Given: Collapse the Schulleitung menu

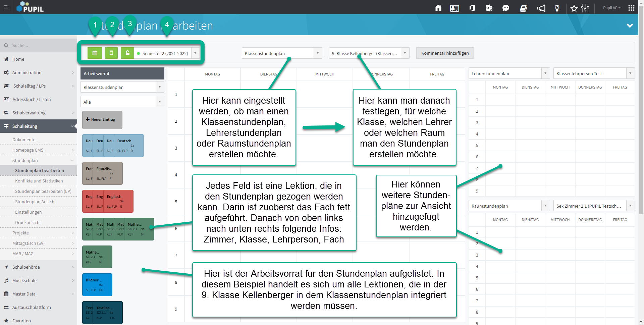Looking at the screenshot, I should point(39,126).
